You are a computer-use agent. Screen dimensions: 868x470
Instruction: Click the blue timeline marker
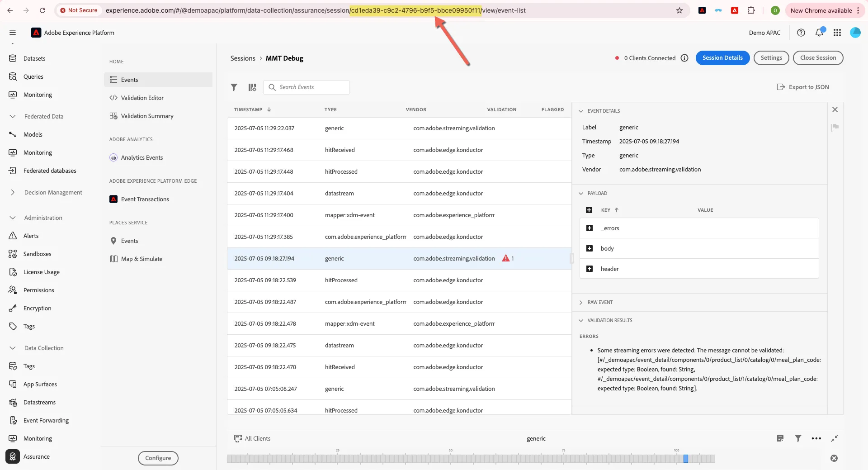click(x=685, y=459)
